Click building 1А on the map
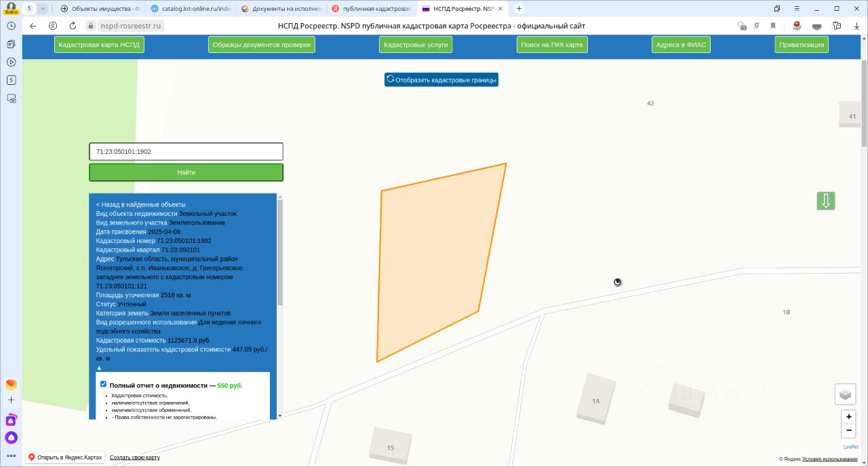The image size is (868, 467). pos(596,399)
